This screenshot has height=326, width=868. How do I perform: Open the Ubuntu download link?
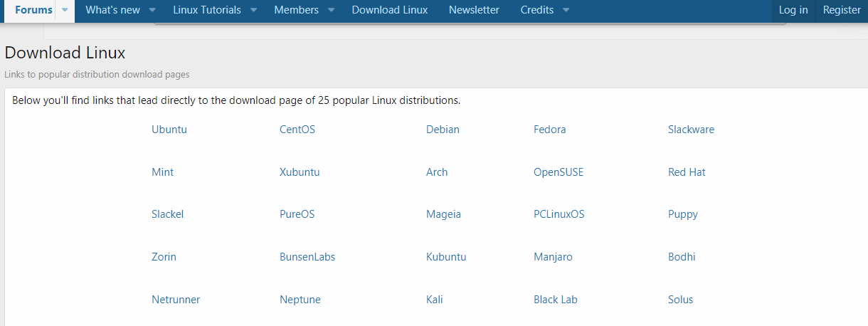click(169, 130)
